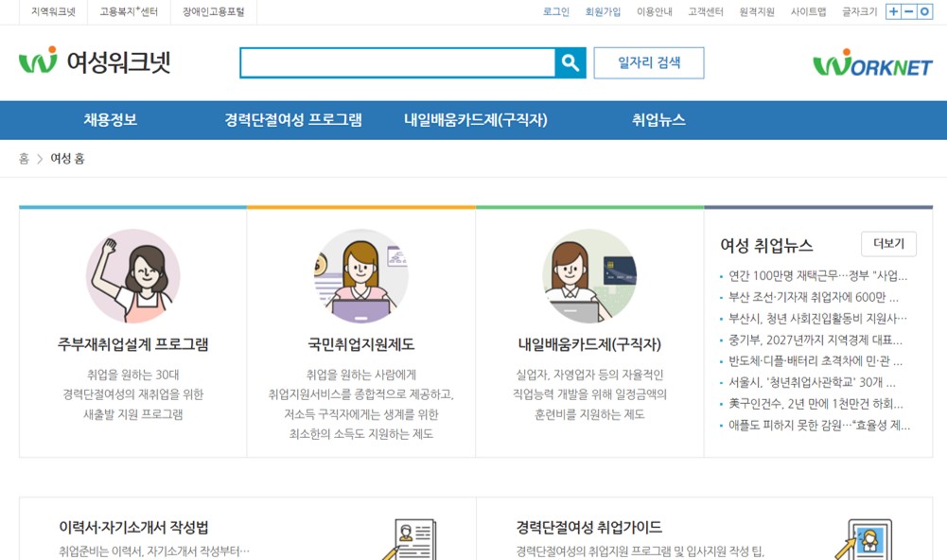Switch to 장애인고용포털 top tab
Screen dimensions: 947x560
[x=213, y=11]
